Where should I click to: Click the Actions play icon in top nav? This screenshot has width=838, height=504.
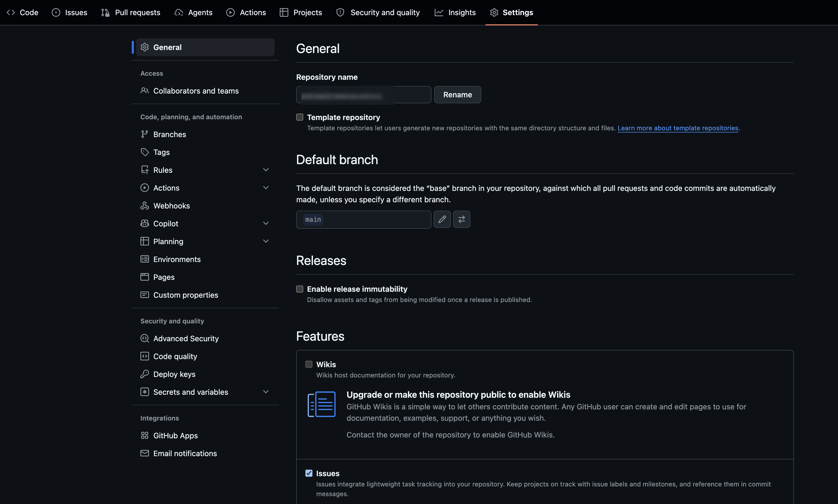point(230,12)
